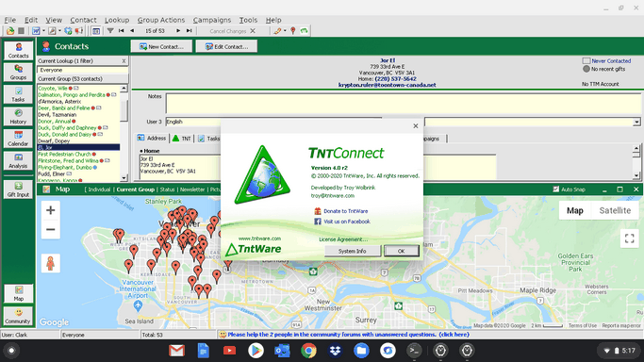Open the Analysis view in sidebar

(x=19, y=160)
